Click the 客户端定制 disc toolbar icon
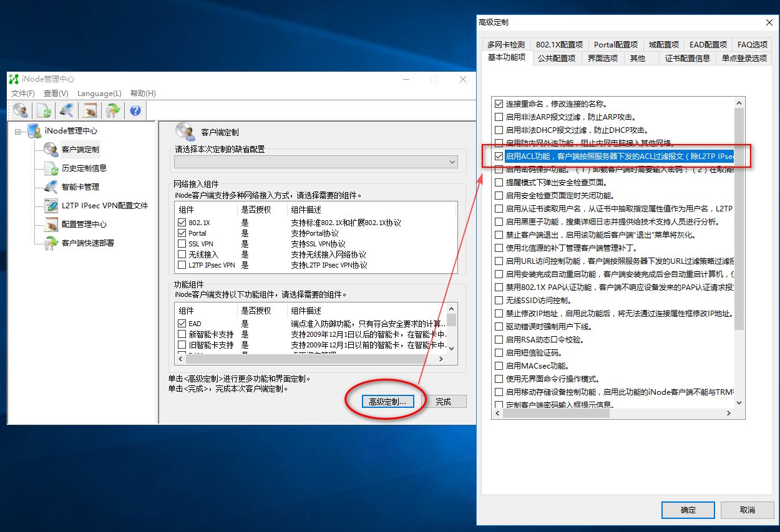The height and width of the screenshot is (532, 780). pyautogui.click(x=21, y=110)
